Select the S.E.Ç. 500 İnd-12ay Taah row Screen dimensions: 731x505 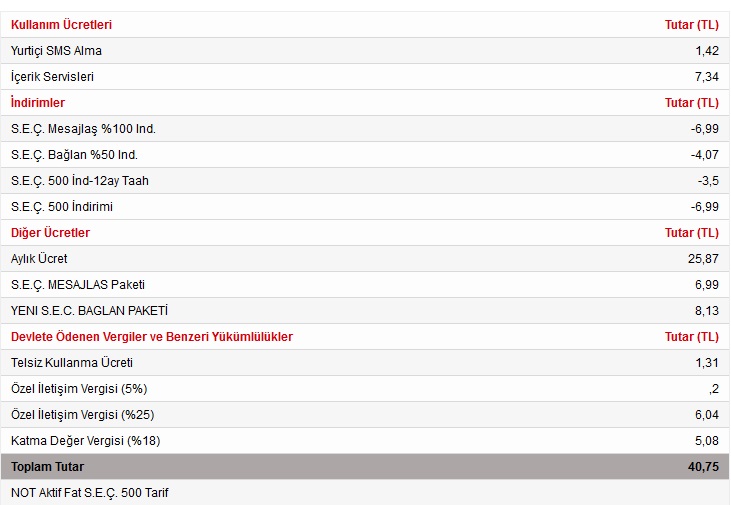click(80, 180)
